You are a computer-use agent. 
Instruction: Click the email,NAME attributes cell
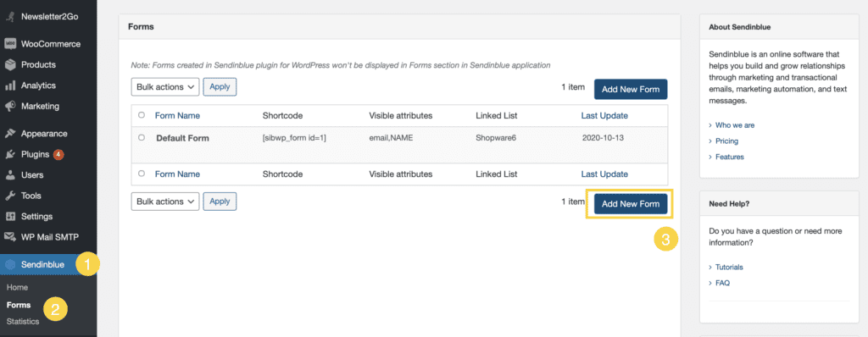tap(391, 138)
